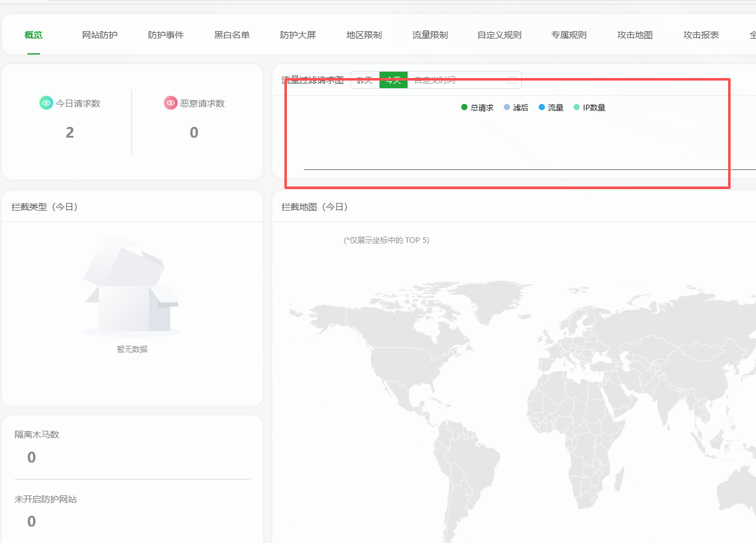
Task: Toggle the 滤后 legend series
Action: (515, 108)
